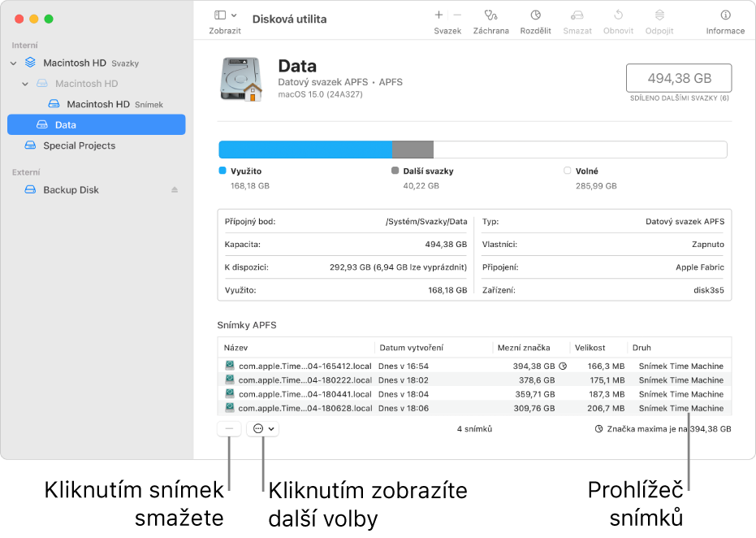
Task: Click the 4 snímků count label
Action: click(474, 428)
